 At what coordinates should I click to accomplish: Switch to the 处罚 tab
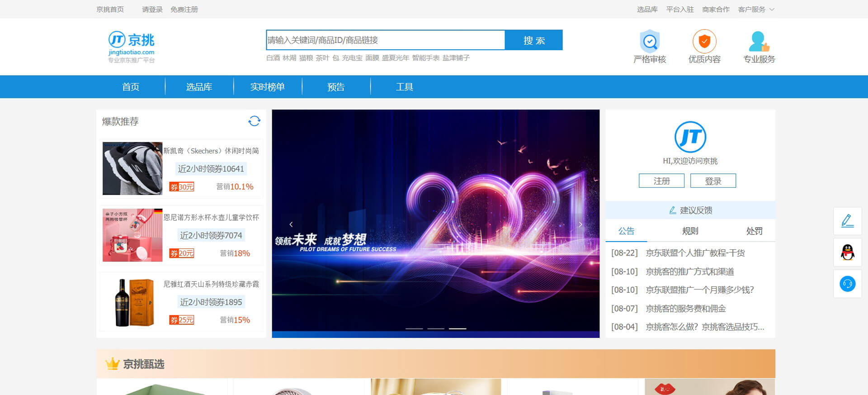pos(754,231)
